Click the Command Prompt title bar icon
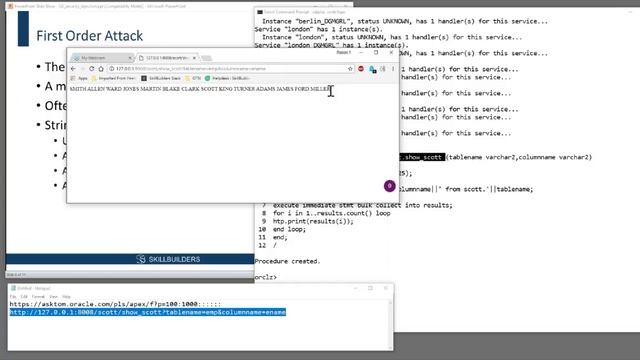Screen dimensions: 640x360 [260, 12]
